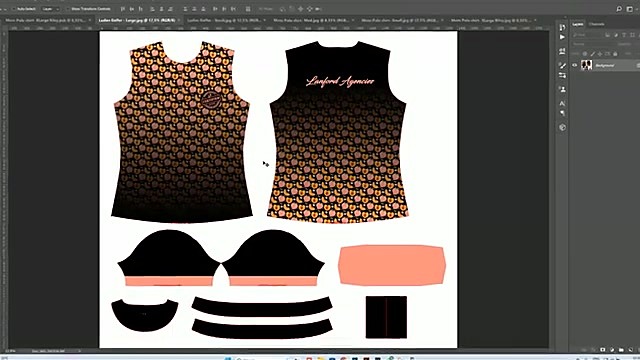Viewport: 640px width, 360px height.
Task: Open the Move tool preset picker
Action: pyautogui.click(x=6, y=9)
